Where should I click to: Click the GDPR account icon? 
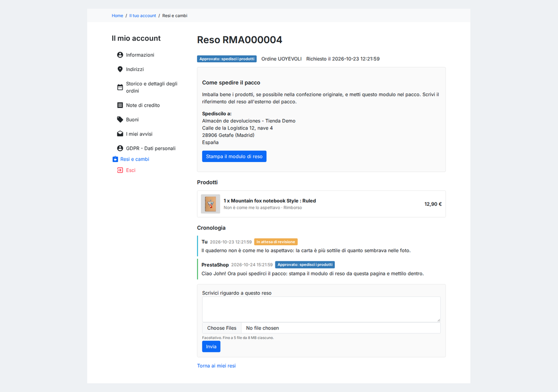(120, 149)
